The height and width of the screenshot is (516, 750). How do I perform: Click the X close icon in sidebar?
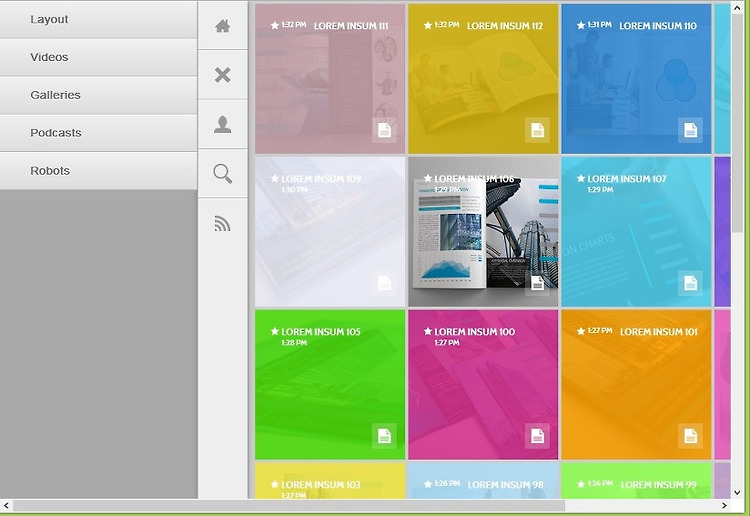click(x=222, y=75)
